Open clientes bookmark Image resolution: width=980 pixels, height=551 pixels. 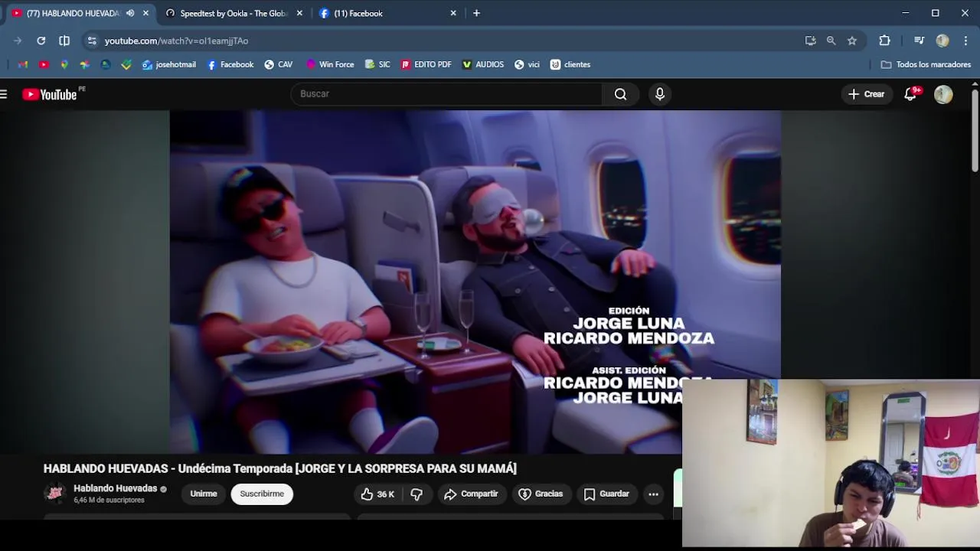click(x=570, y=64)
